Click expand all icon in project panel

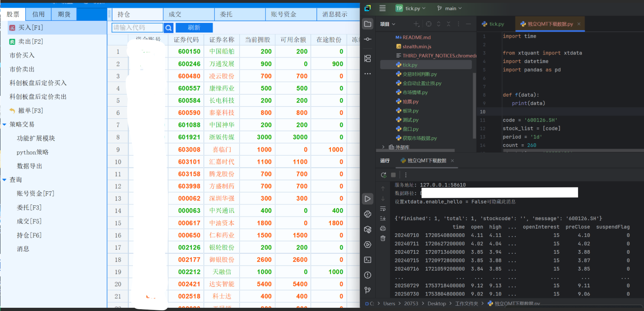tap(438, 24)
